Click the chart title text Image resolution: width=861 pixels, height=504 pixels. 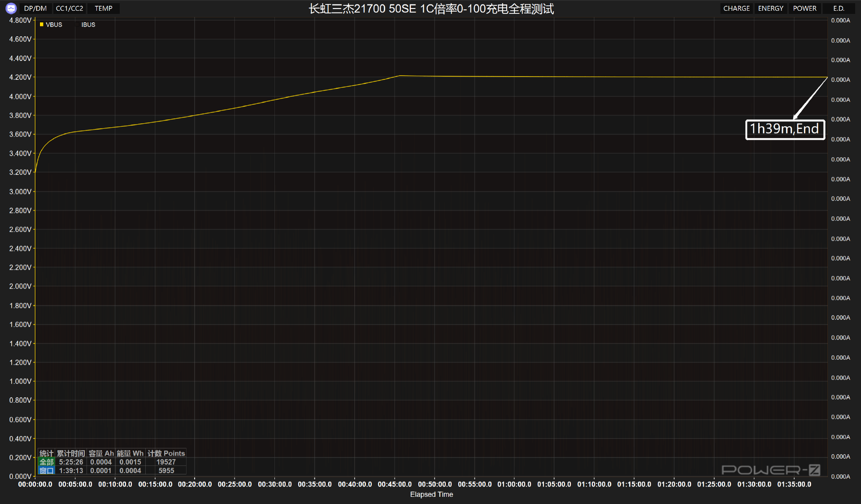[x=431, y=9]
